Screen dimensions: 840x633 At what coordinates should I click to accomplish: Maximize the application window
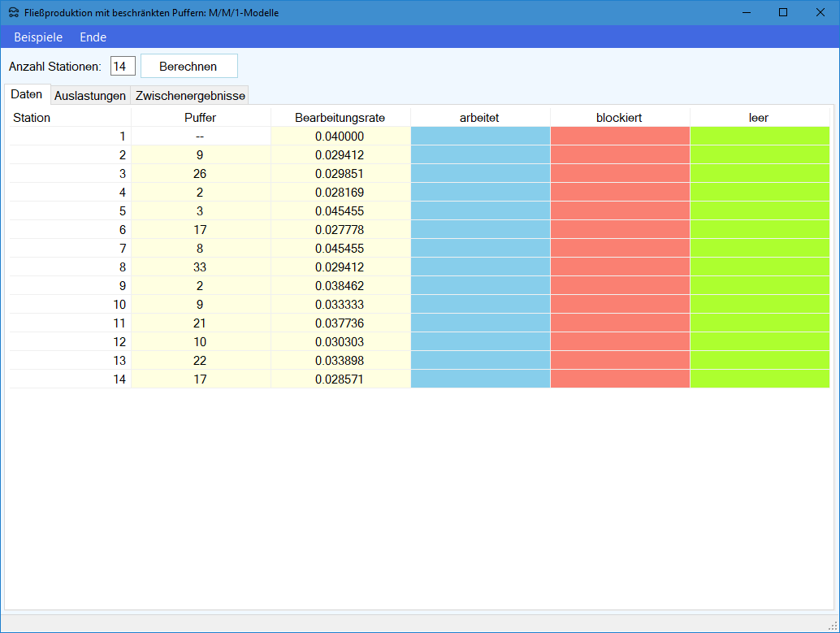coord(783,12)
